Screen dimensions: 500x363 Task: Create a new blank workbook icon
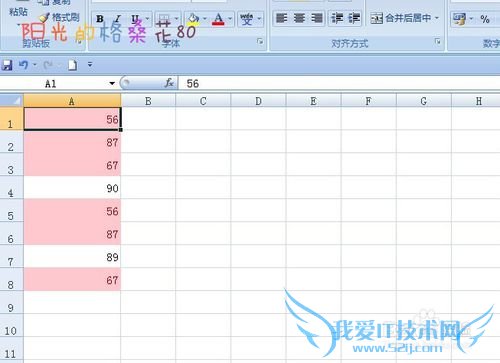click(x=72, y=65)
